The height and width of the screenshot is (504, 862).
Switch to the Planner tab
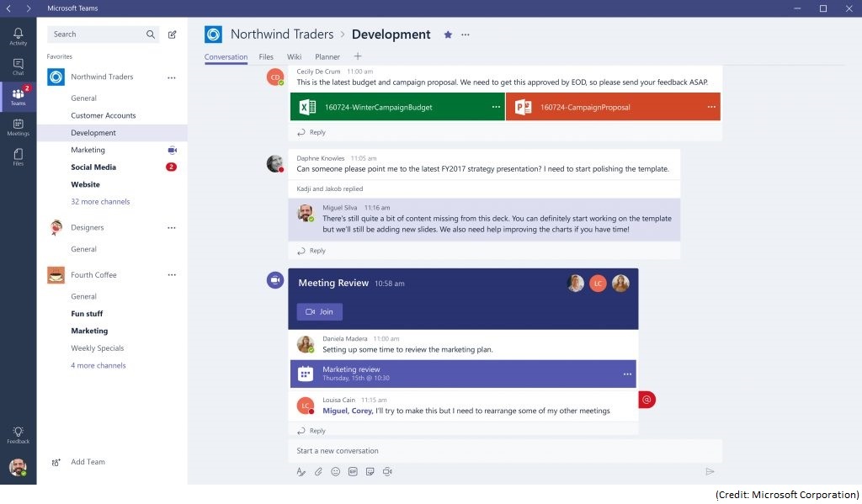pyautogui.click(x=327, y=56)
